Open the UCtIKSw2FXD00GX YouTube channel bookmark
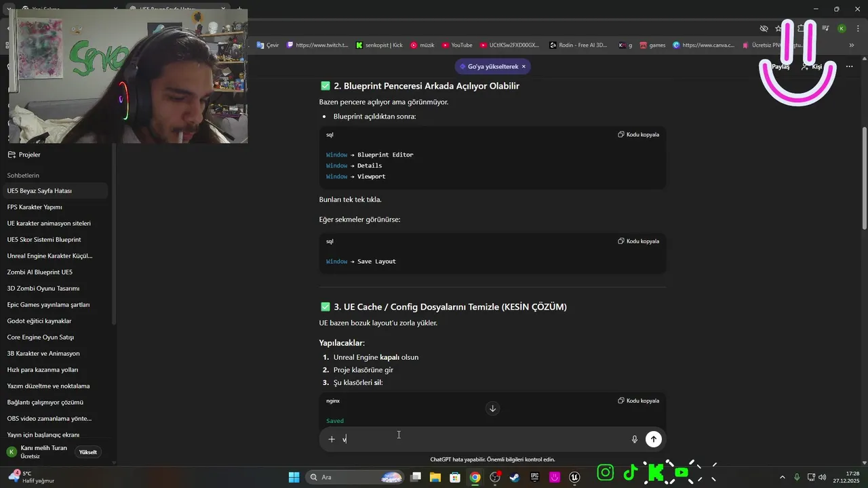This screenshot has height=488, width=868. coord(509,45)
